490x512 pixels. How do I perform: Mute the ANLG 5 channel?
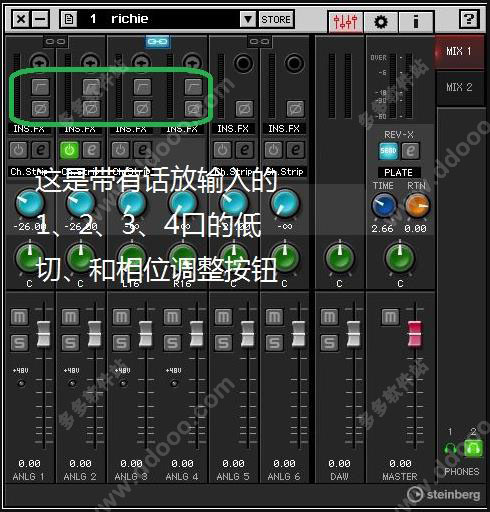pyautogui.click(x=223, y=317)
